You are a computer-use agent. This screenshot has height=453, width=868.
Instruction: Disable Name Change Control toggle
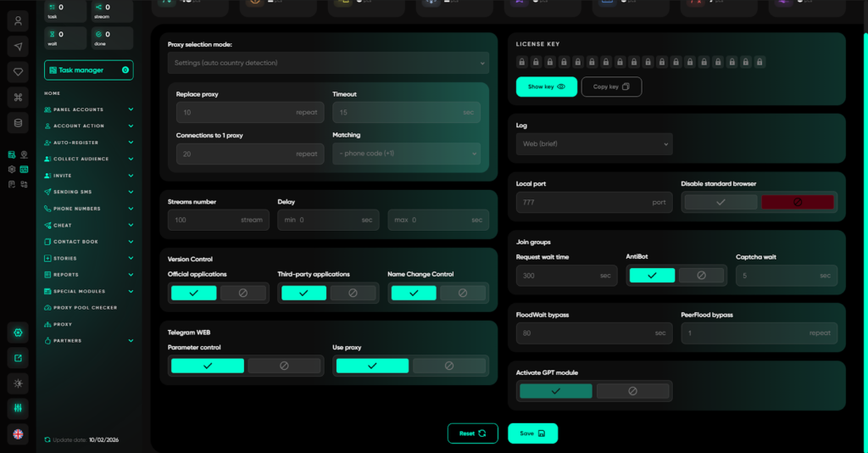(x=462, y=293)
